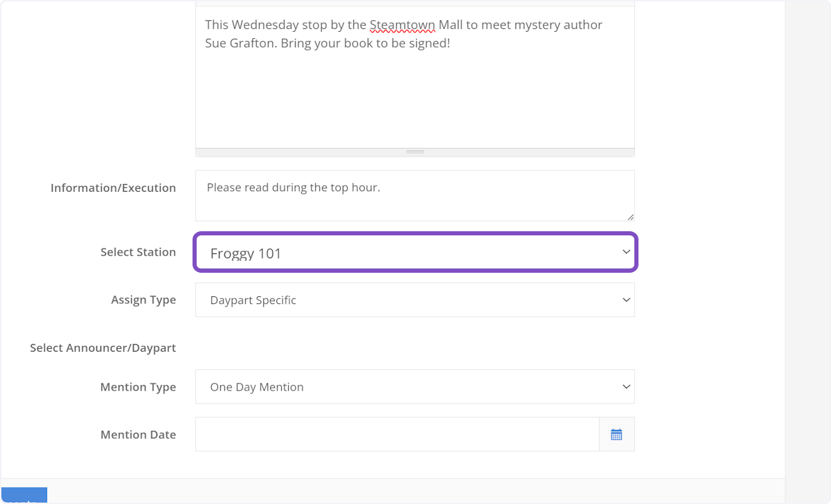Expand the Select Station dropdown
Screen dimensions: 831x504
414,253
